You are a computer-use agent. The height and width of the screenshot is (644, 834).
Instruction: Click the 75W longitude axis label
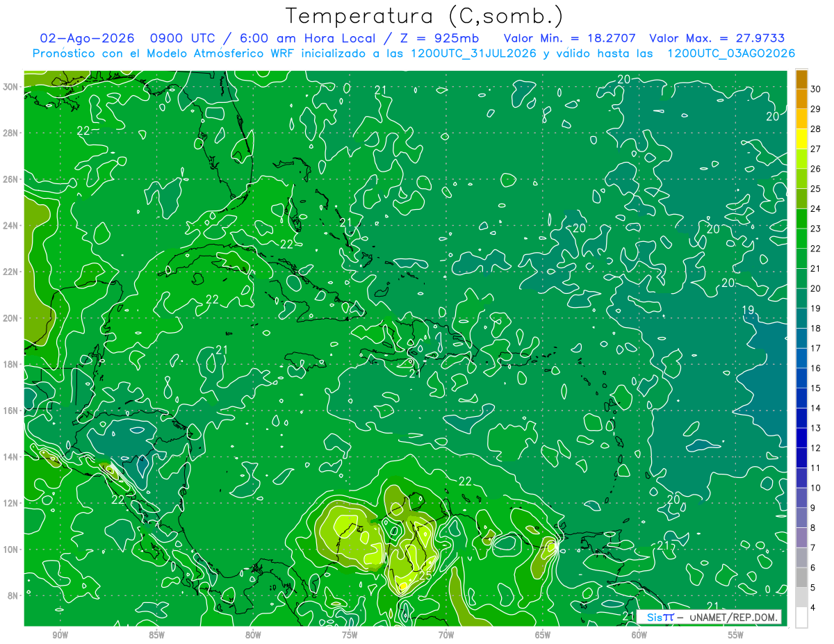(x=350, y=635)
